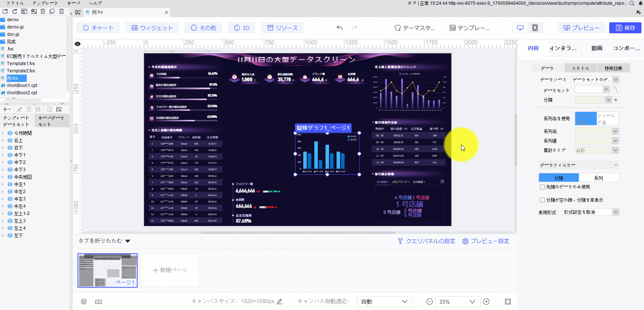Viewport: 644px width, 310px height.
Task: Click the fit-to-screen icon at bottom right
Action: click(x=508, y=302)
